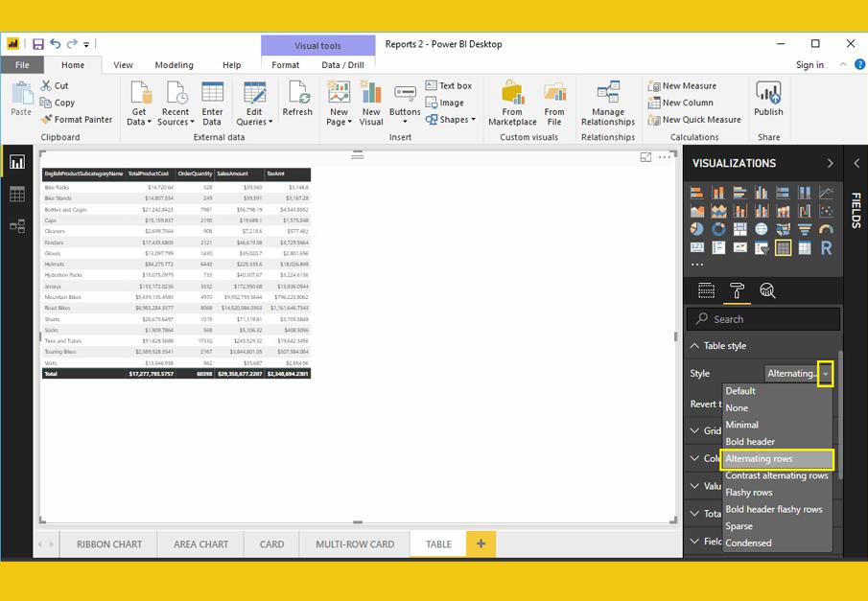Screen dimensions: 868x601
Task: Open the Recent Sources dropdown
Action: 176,102
